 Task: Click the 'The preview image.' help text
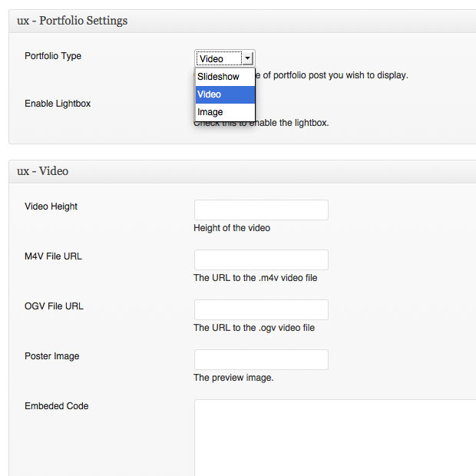click(x=233, y=378)
